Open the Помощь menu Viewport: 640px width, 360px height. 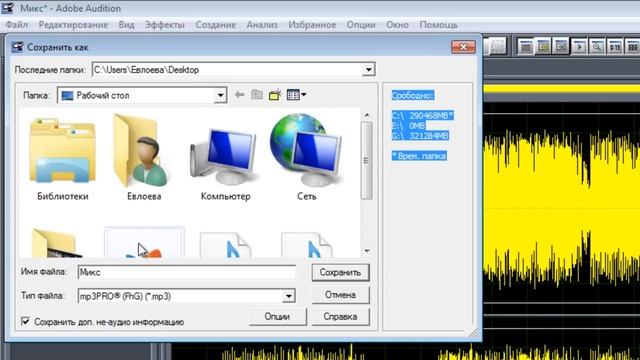(x=439, y=25)
